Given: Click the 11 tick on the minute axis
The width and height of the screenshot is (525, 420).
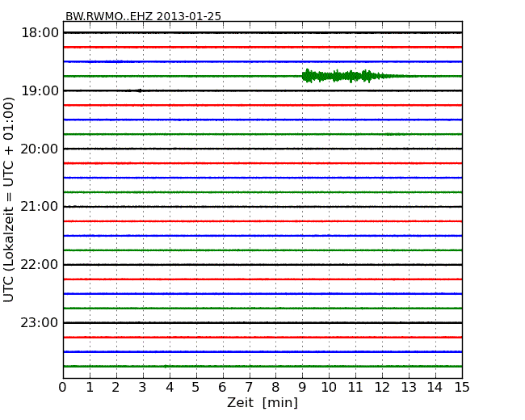Looking at the screenshot, I should [355, 388].
